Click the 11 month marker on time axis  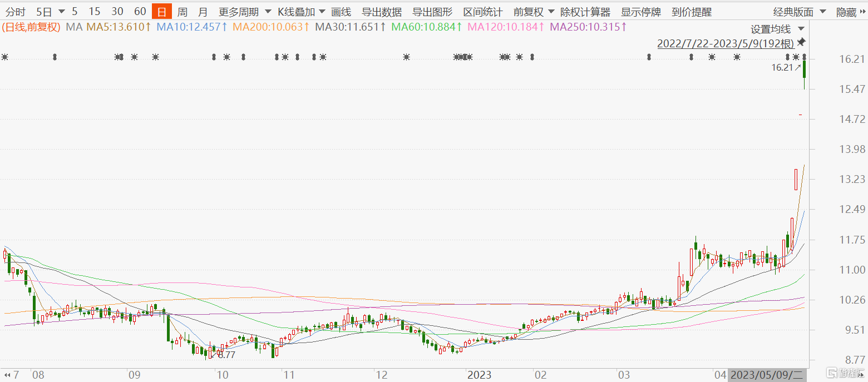(x=289, y=375)
